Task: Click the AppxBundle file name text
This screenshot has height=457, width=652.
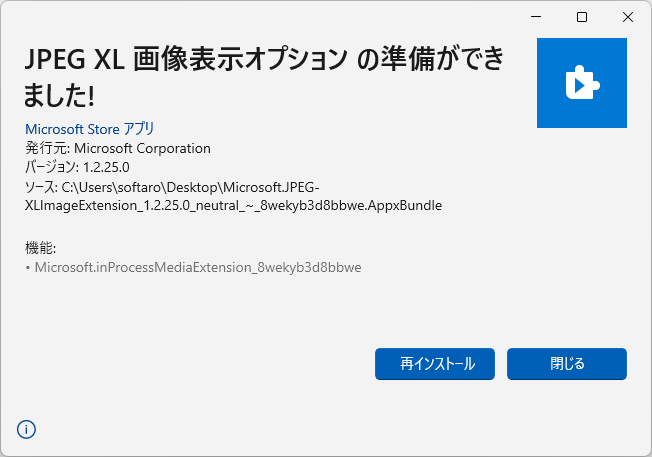Action: [233, 205]
